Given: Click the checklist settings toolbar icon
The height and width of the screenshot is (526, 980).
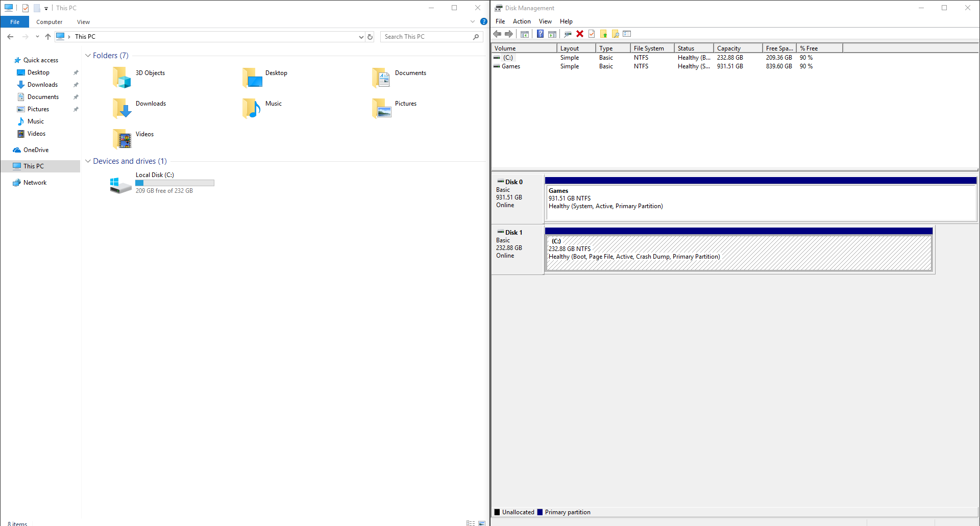Looking at the screenshot, I should pyautogui.click(x=627, y=34).
